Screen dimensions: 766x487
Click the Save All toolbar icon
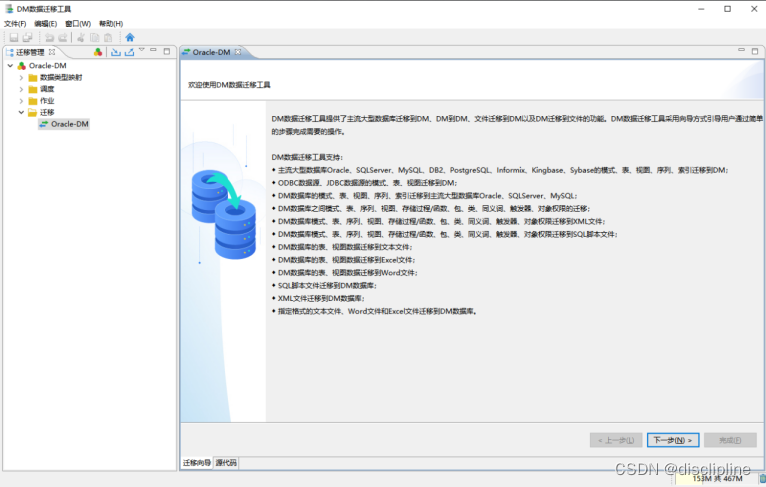[x=27, y=38]
